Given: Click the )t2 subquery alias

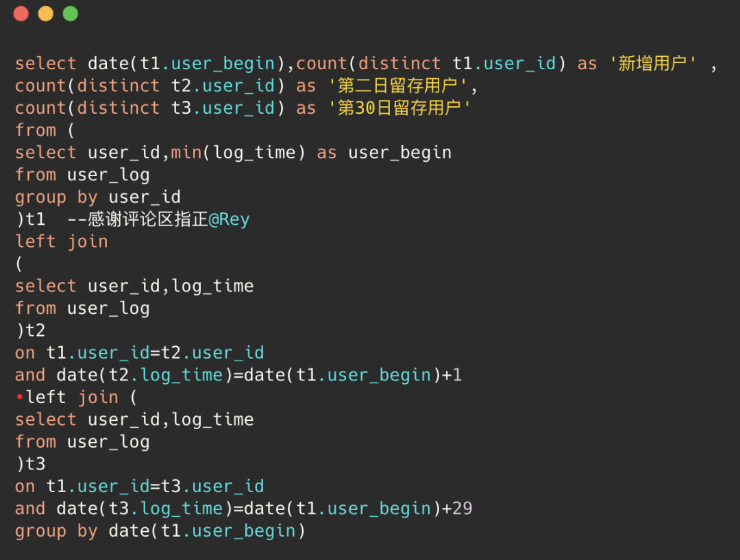Looking at the screenshot, I should (30, 330).
